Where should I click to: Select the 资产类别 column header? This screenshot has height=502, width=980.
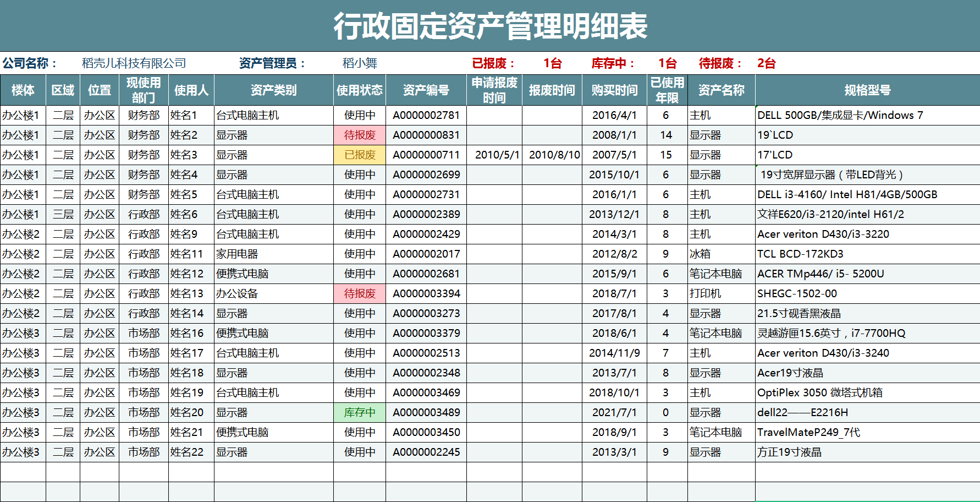[274, 90]
